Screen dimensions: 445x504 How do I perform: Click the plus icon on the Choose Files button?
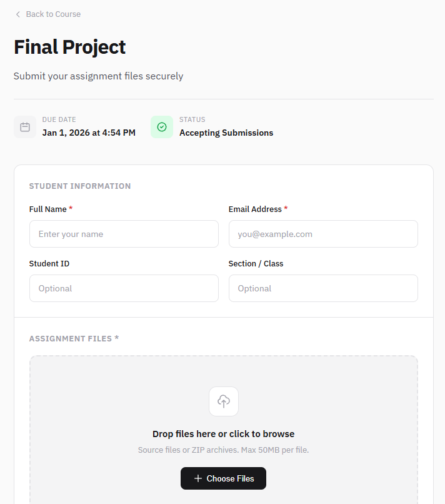pos(197,478)
